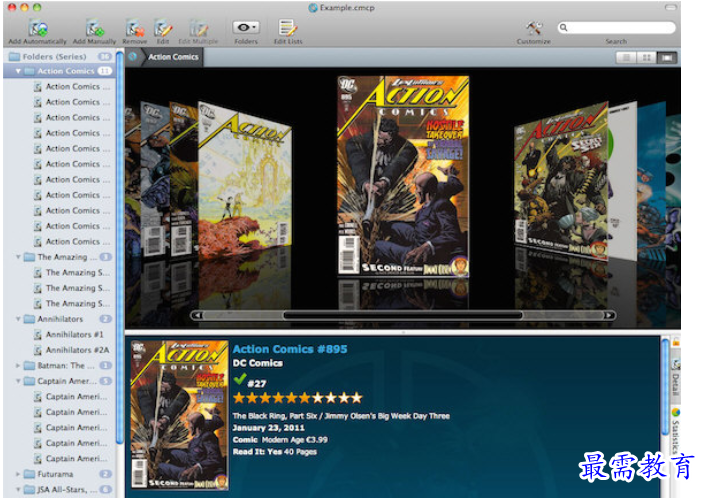This screenshot has width=703, height=498.
Task: Collapse the Annihilators folder
Action: pyautogui.click(x=18, y=319)
